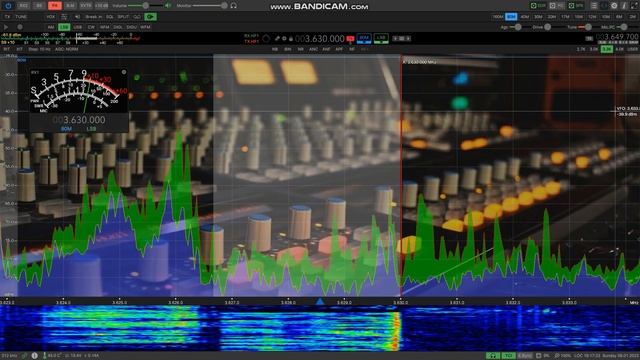Viewport: 640px width, 360px height.
Task: Click the ANF filter button
Action: (x=326, y=49)
